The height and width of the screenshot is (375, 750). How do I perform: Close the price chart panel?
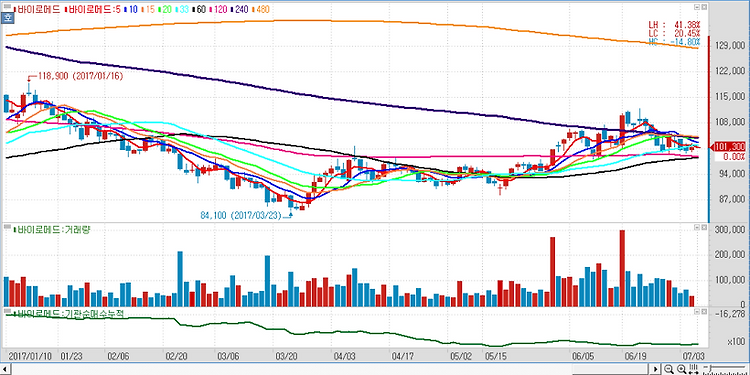(x=703, y=7)
